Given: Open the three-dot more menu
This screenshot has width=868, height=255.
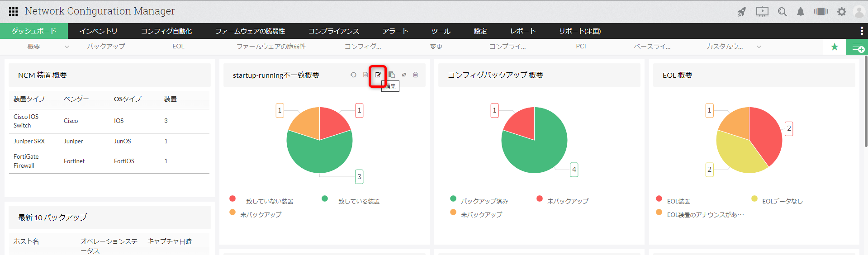Looking at the screenshot, I should click(861, 31).
